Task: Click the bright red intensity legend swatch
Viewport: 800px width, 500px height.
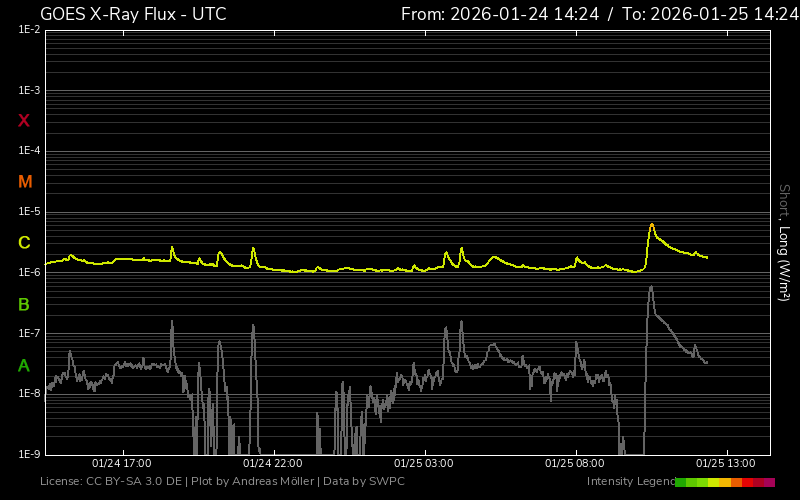Action: [747, 482]
